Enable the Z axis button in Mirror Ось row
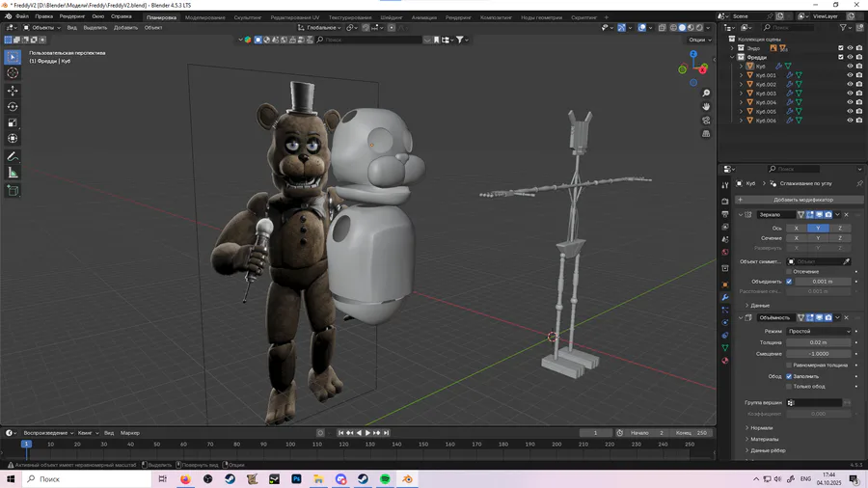Screen dimensions: 868x488 [x=840, y=229]
